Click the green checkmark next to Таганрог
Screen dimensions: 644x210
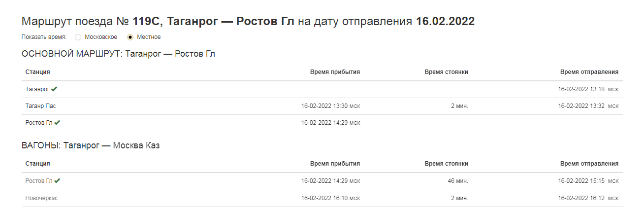click(x=54, y=89)
